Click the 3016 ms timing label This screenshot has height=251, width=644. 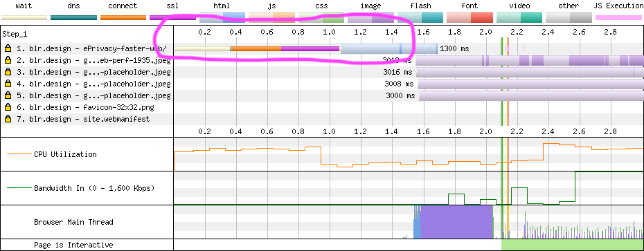[397, 73]
